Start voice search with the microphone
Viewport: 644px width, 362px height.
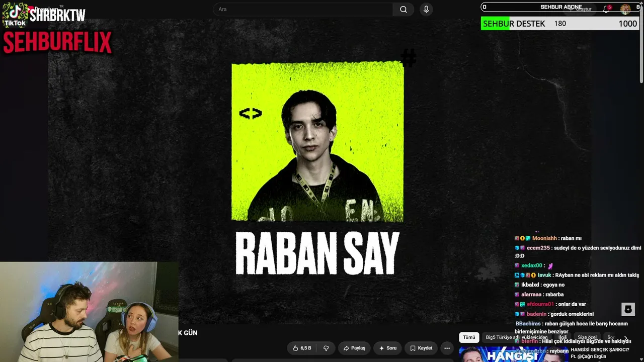(426, 10)
